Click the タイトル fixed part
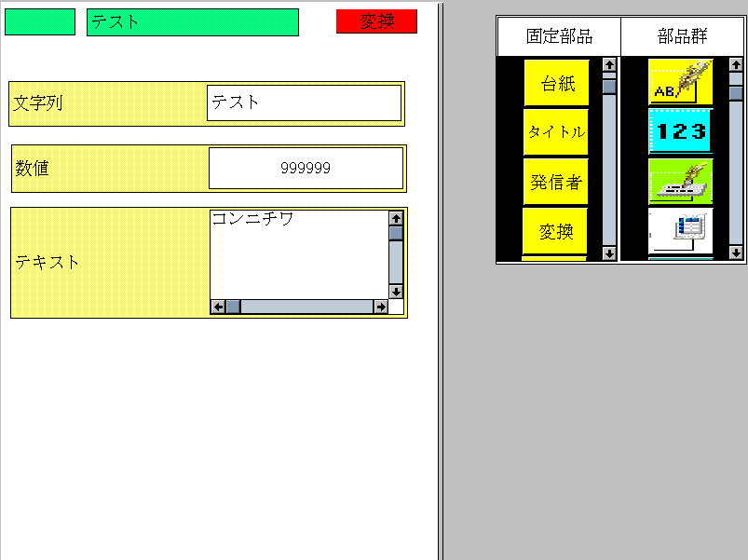Image resolution: width=748 pixels, height=560 pixels. tap(556, 132)
